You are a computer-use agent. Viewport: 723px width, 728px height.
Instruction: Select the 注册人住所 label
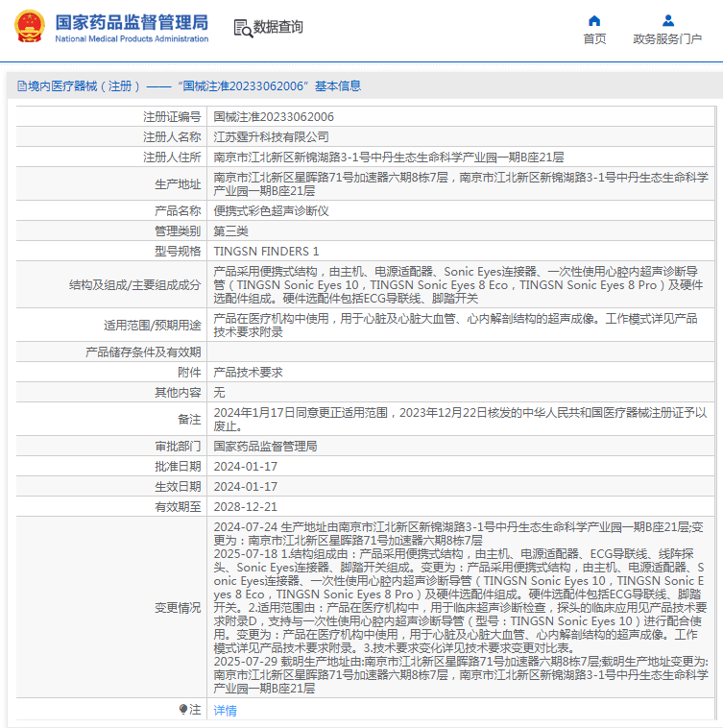click(x=172, y=158)
